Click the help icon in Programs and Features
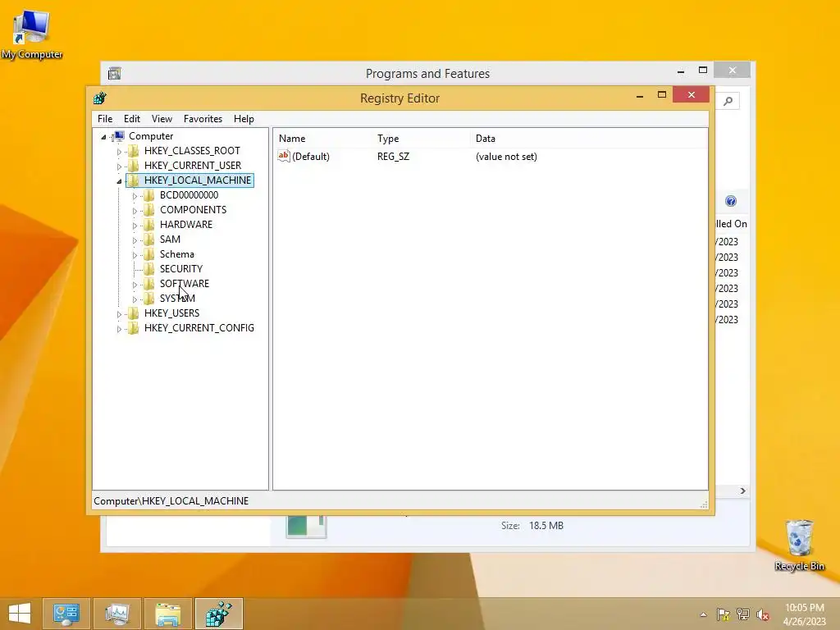This screenshot has width=840, height=630. pyautogui.click(x=731, y=201)
